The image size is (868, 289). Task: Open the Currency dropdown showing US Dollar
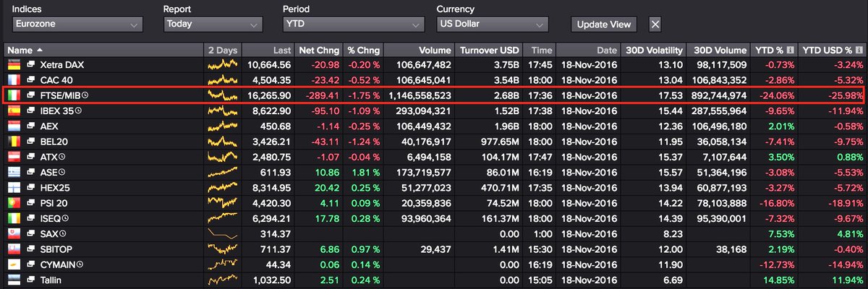492,24
